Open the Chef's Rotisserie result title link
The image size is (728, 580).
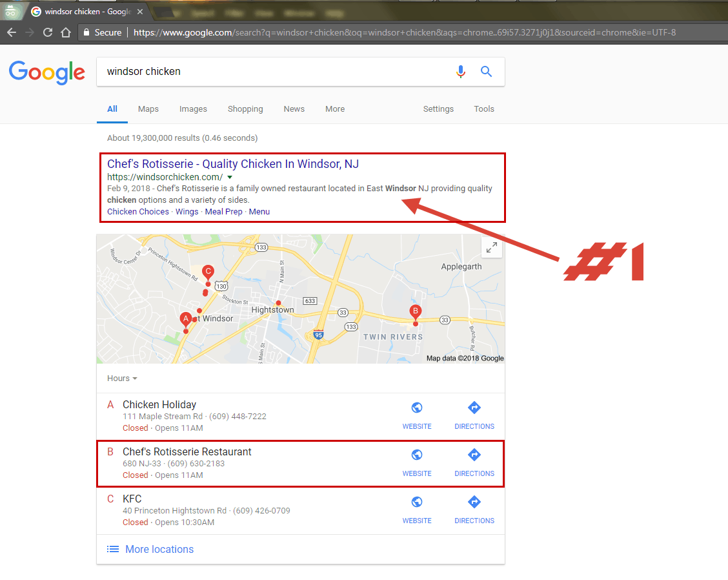coord(232,164)
